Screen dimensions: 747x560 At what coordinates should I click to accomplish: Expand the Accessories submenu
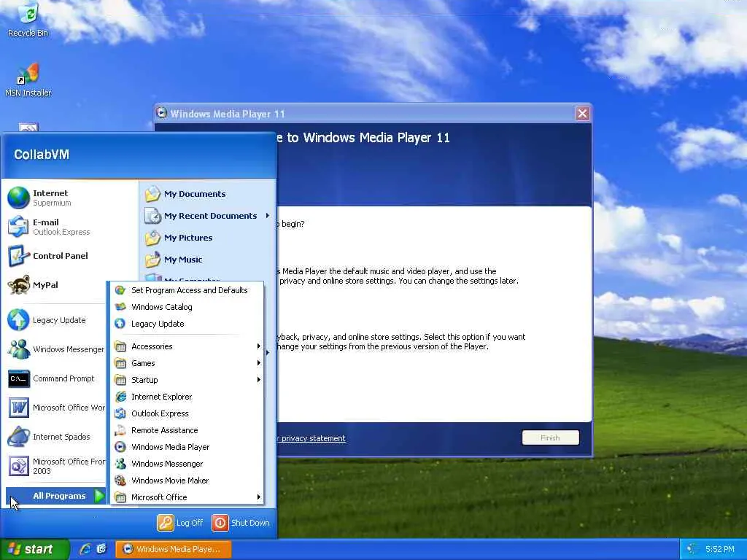click(187, 346)
